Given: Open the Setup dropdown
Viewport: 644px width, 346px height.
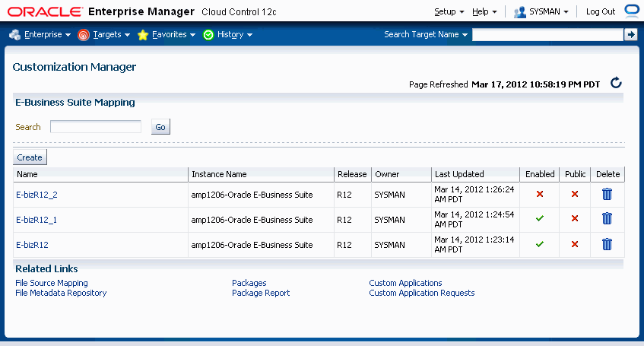Looking at the screenshot, I should (449, 12).
